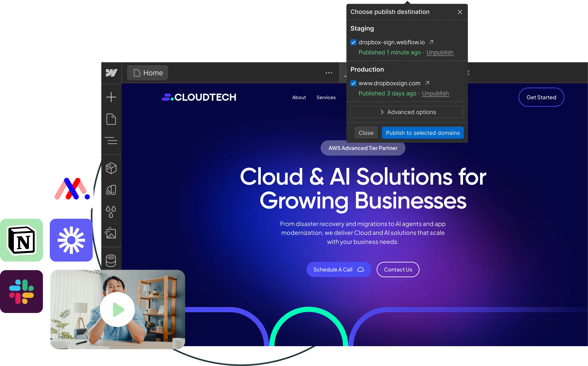Click Publish to selected domains
Screen dimensions: 588x366
click(423, 133)
